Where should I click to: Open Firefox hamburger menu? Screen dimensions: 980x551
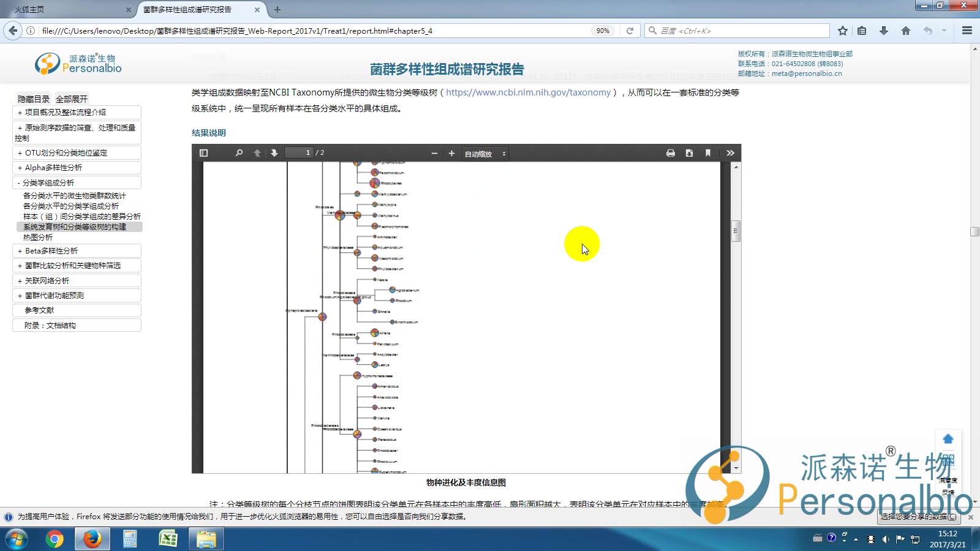tap(967, 31)
